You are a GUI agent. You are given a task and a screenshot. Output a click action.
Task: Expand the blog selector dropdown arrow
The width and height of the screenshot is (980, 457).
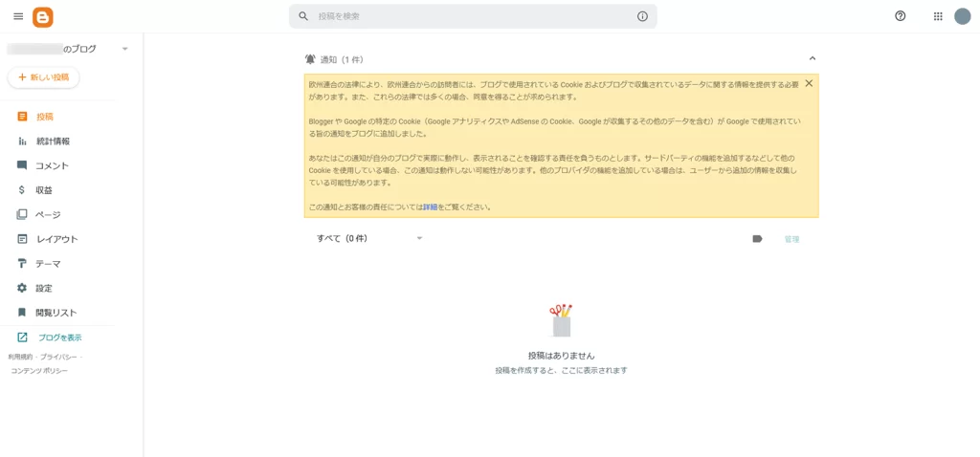(124, 49)
